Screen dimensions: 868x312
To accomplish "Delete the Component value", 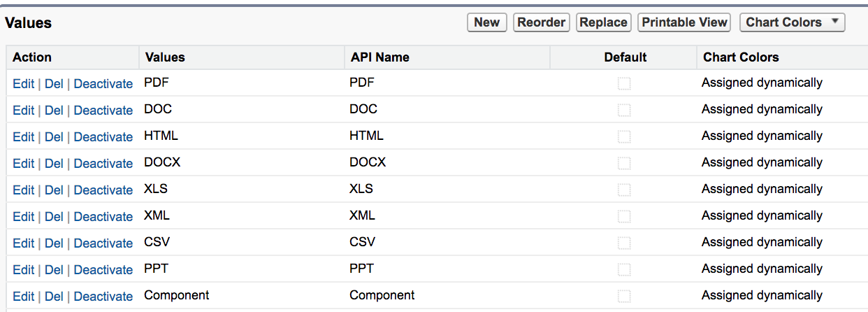I will (54, 297).
